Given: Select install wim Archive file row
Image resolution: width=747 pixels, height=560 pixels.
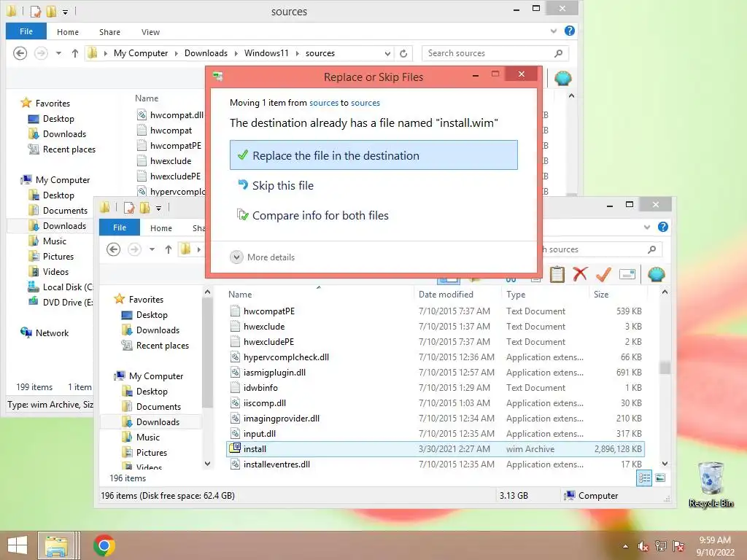Looking at the screenshot, I should [x=436, y=449].
